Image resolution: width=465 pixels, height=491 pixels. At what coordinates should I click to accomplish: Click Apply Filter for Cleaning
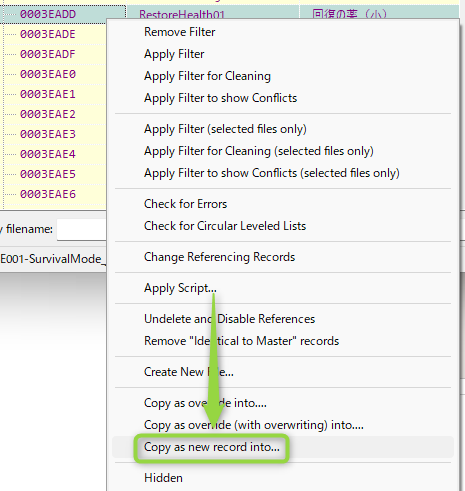pos(207,76)
